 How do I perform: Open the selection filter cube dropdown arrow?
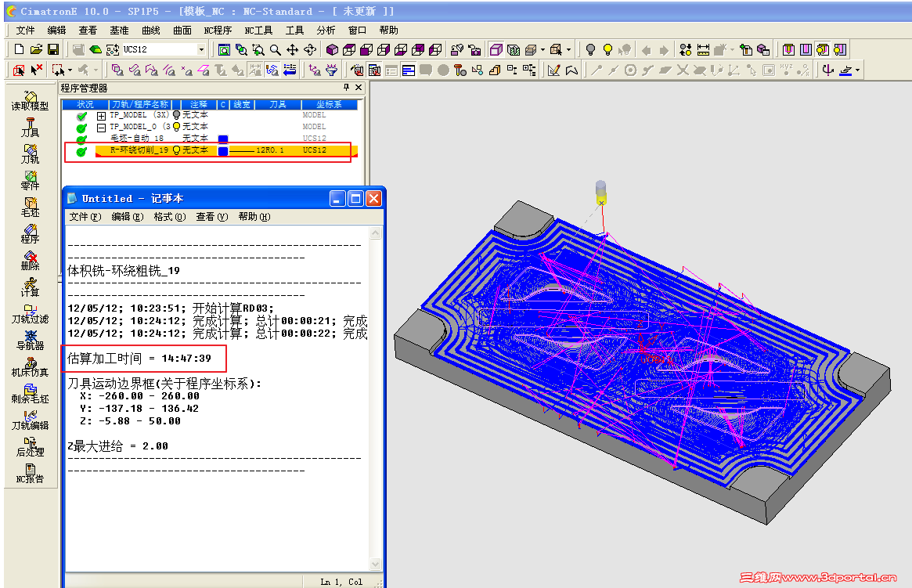click(x=569, y=49)
